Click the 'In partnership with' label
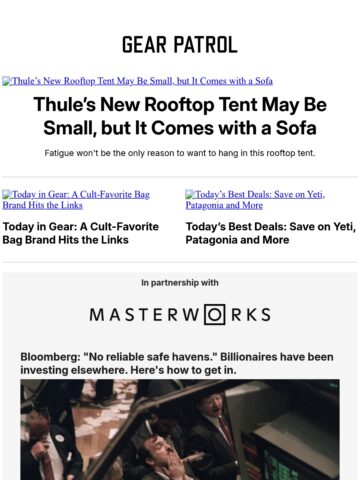The image size is (360, 480). (x=180, y=283)
